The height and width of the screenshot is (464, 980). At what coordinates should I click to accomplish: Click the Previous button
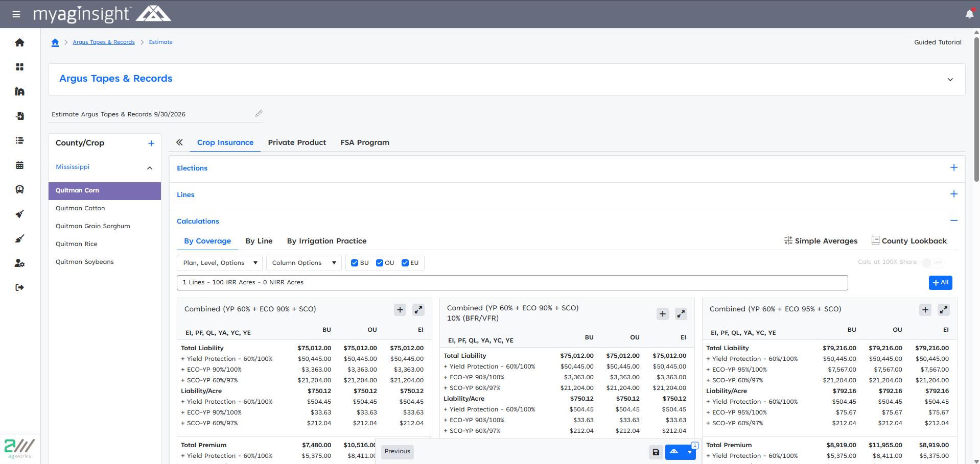pyautogui.click(x=398, y=452)
